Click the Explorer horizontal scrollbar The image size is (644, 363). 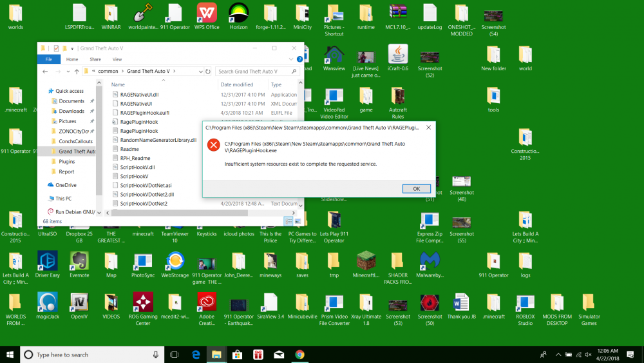point(180,213)
